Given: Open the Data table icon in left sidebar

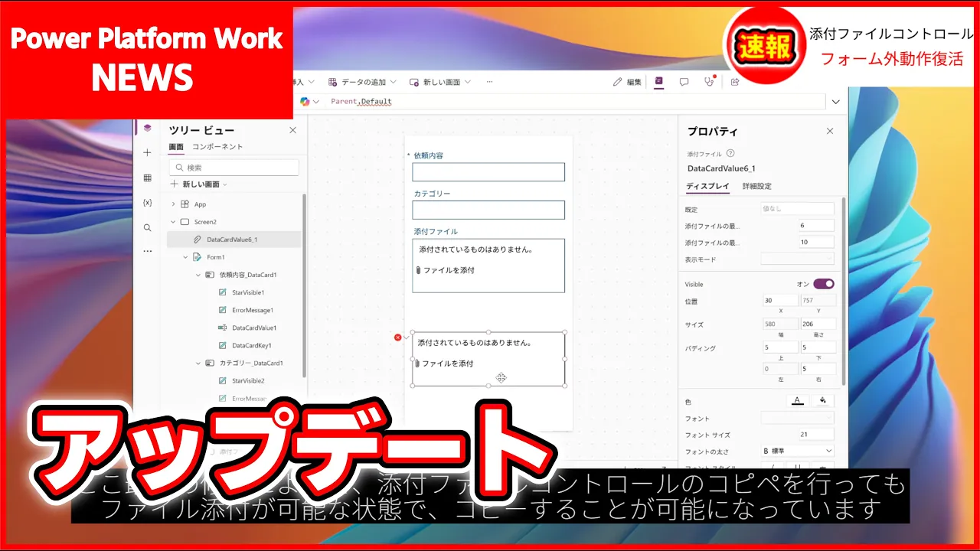Looking at the screenshot, I should [148, 178].
